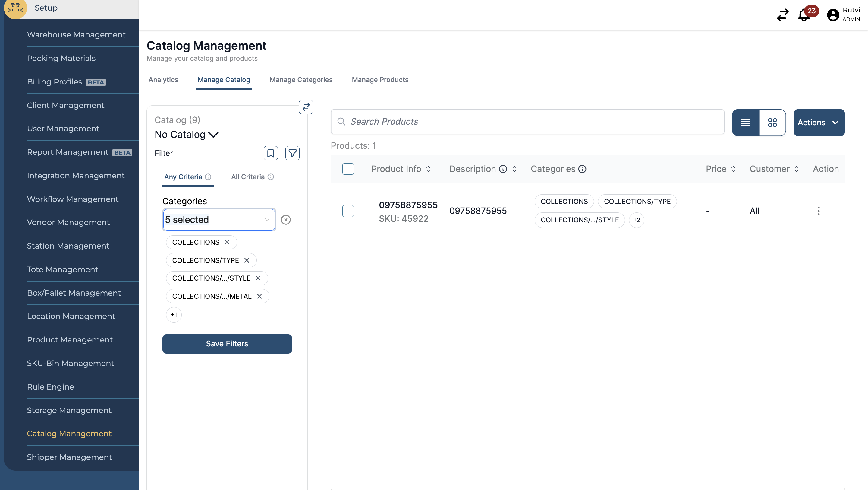This screenshot has width=868, height=490.
Task: Switch to grid view
Action: 772,122
